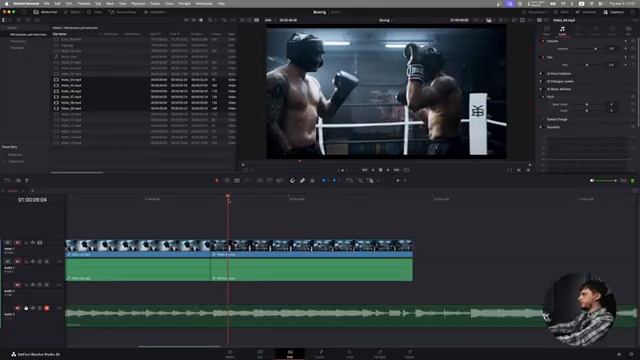Toggle the Pan section enable switch
Screen dimensions: 640x360
[542, 57]
